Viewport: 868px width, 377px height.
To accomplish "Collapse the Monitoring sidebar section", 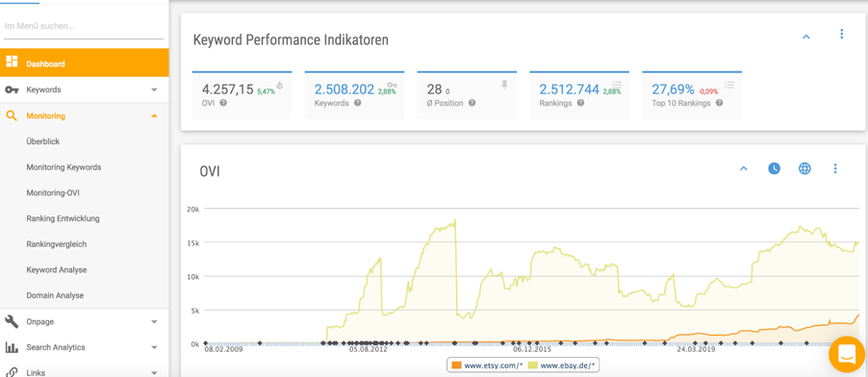I will [154, 115].
